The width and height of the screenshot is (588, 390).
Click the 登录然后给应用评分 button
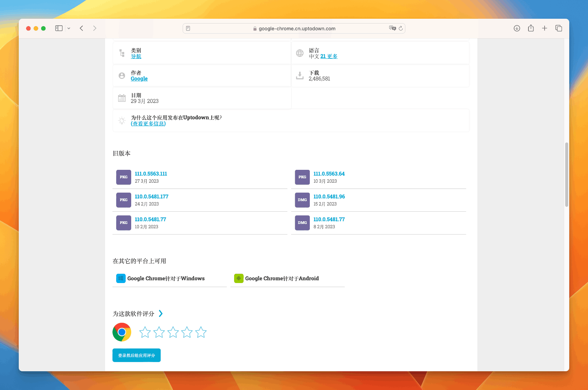tap(137, 355)
